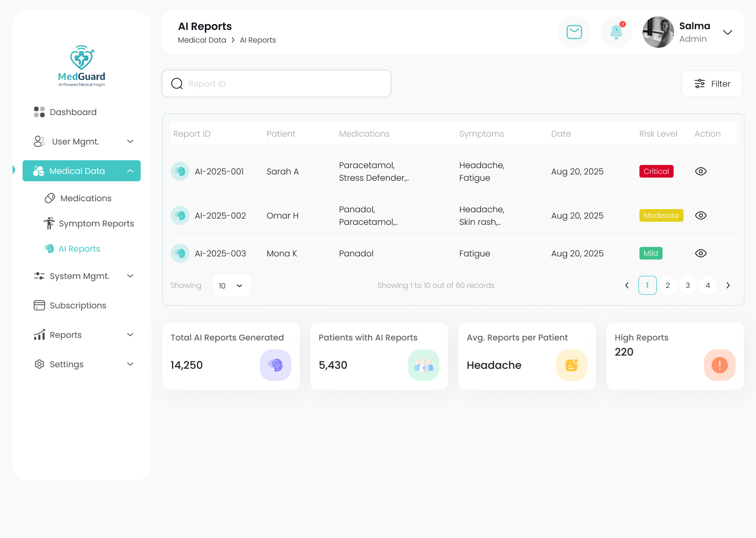Click the High Reports alert icon
This screenshot has width=756, height=538.
(719, 365)
